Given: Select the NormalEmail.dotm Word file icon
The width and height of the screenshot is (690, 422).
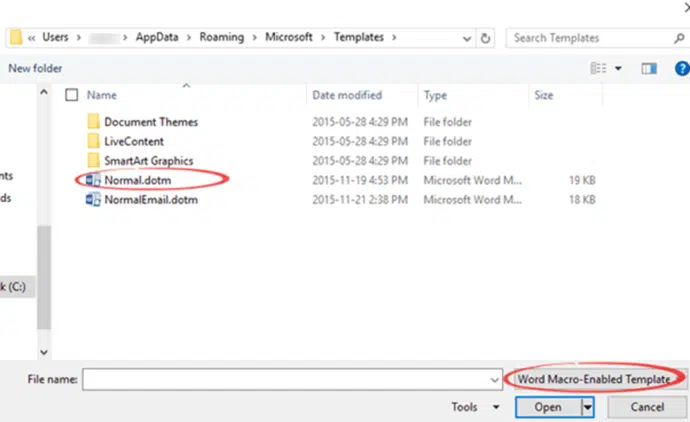Looking at the screenshot, I should tap(93, 199).
